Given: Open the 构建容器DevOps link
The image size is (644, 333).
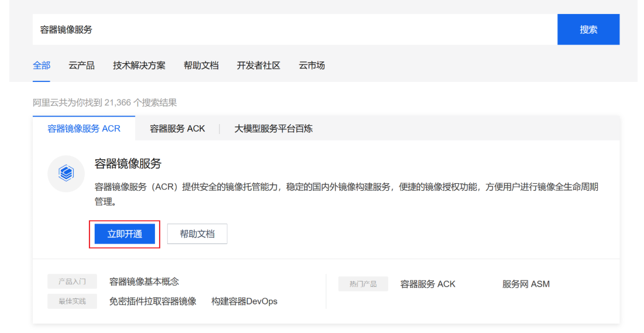Looking at the screenshot, I should (x=244, y=301).
